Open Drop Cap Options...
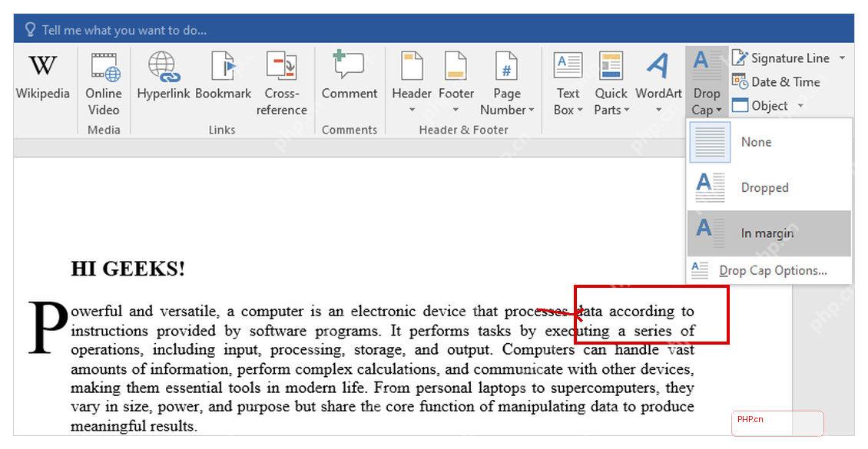The height and width of the screenshot is (449, 868). click(x=769, y=270)
